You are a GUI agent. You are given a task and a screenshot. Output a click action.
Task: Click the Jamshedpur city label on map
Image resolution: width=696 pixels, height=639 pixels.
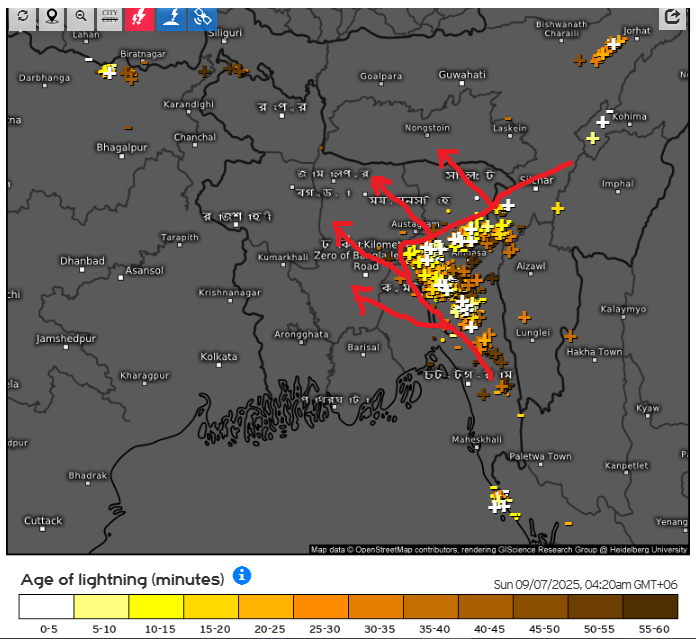coord(70,339)
